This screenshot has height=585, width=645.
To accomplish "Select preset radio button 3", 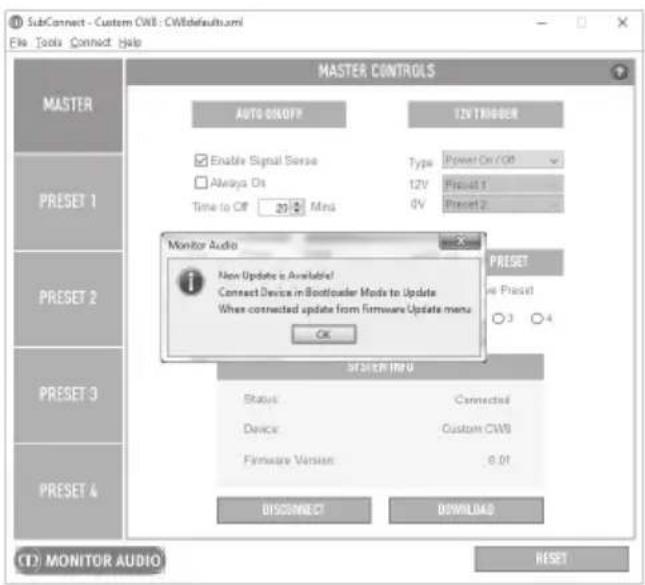I will [x=498, y=318].
